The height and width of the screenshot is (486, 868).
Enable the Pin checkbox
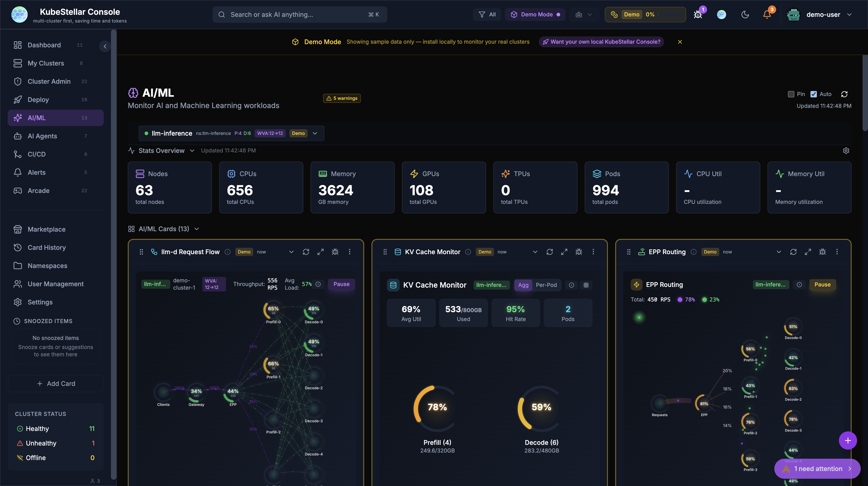[x=792, y=94]
